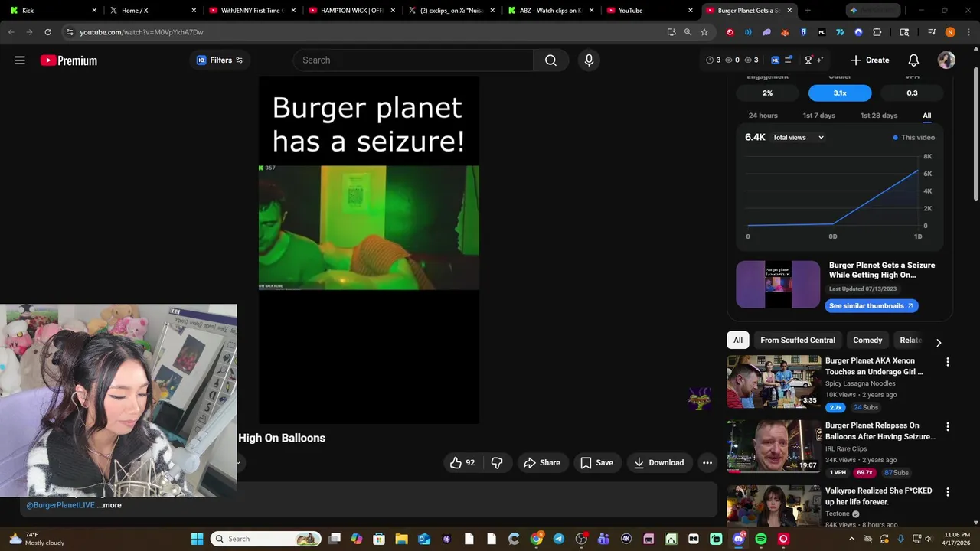Open the YouTube hamburger guide menu

point(20,60)
